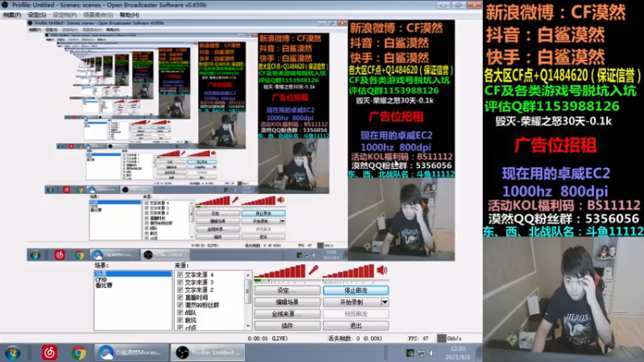Click the 预览串流 button

point(356,314)
